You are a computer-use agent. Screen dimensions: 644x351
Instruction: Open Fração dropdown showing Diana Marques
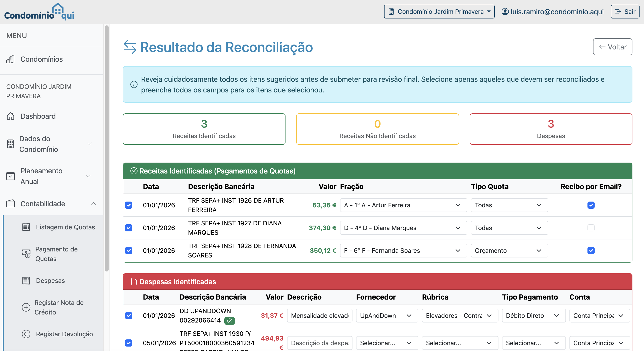[x=403, y=228]
